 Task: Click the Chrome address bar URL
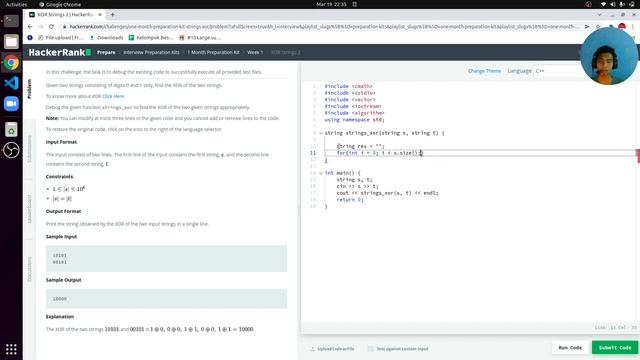pyautogui.click(x=324, y=27)
